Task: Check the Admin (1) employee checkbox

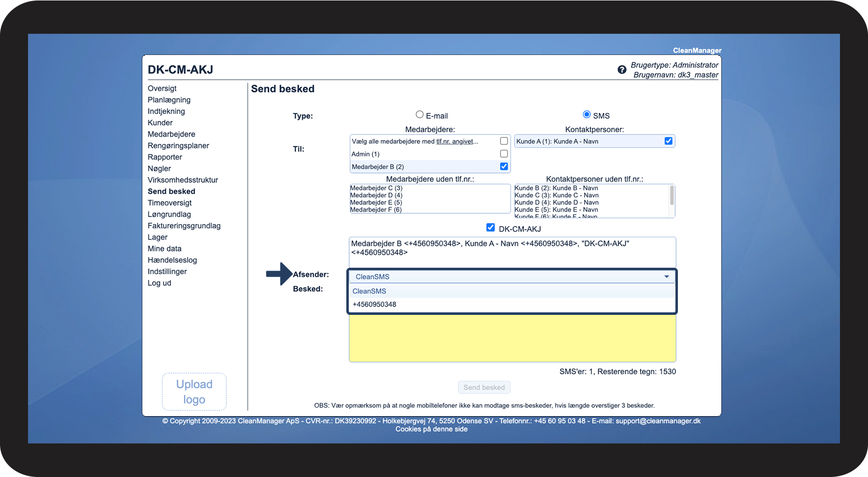Action: [504, 154]
